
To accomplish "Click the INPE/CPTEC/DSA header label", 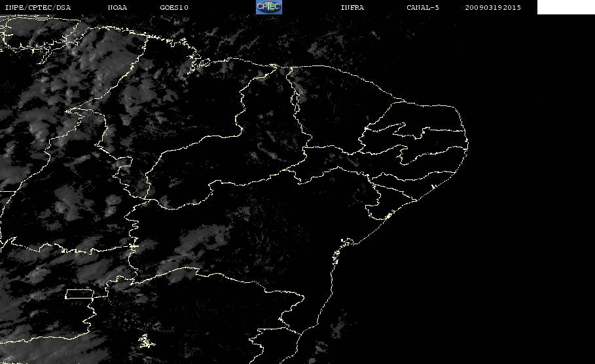I will click(x=37, y=8).
